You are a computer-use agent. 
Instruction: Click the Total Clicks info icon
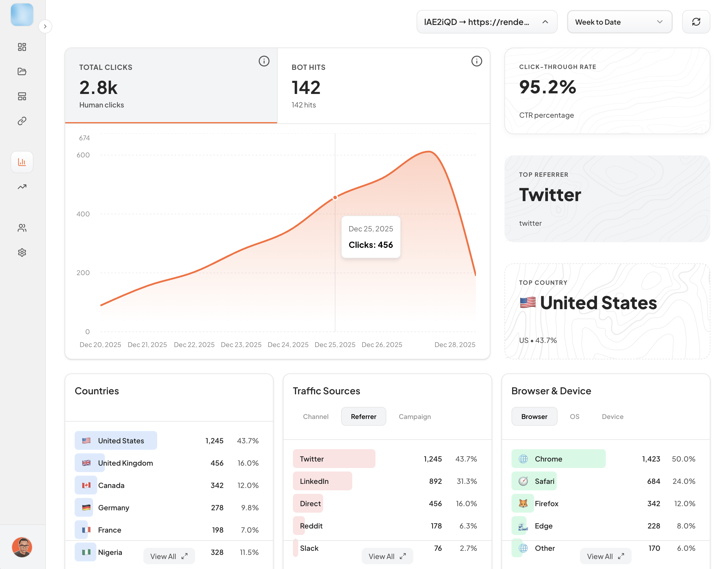(264, 61)
